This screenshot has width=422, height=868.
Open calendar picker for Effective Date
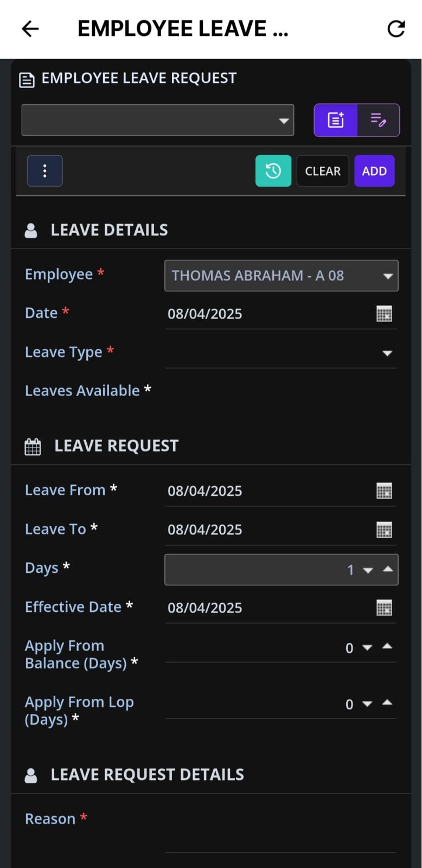(384, 608)
